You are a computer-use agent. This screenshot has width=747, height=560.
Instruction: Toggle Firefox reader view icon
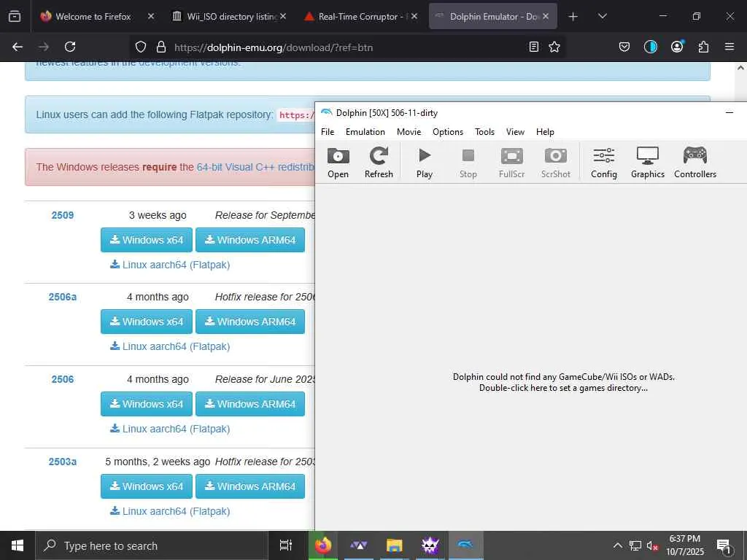click(x=534, y=47)
